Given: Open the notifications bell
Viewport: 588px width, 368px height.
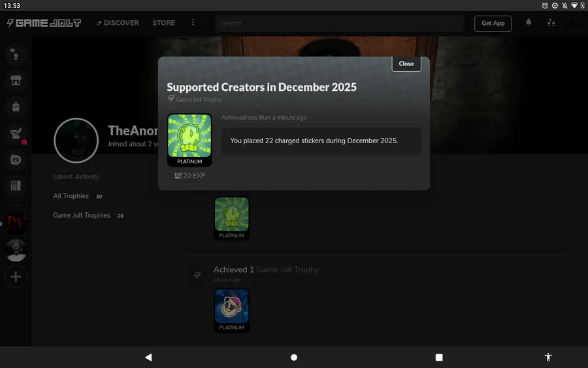Looking at the screenshot, I should 529,22.
